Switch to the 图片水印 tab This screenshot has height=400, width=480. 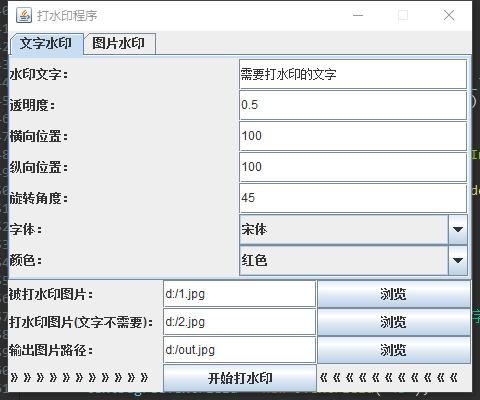[119, 43]
